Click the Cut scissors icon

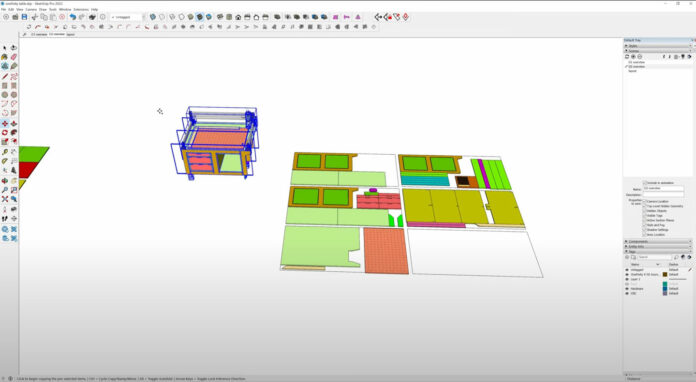tap(35, 17)
